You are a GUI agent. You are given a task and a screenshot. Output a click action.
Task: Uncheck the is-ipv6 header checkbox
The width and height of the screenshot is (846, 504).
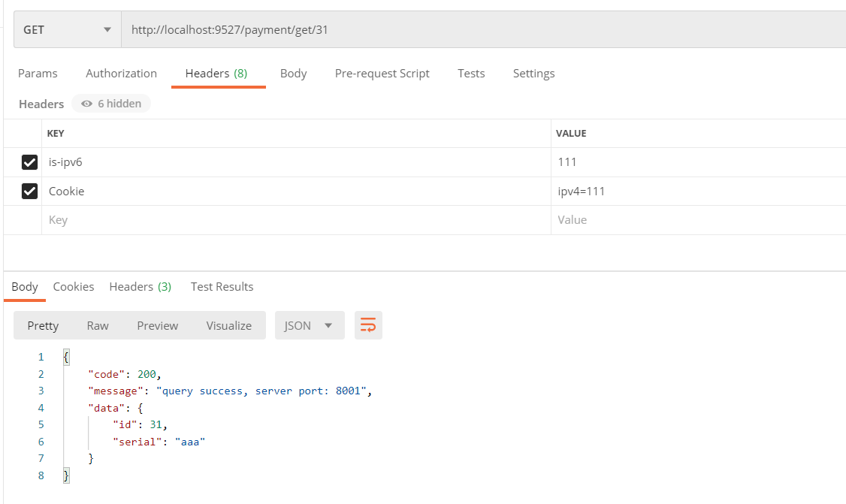click(29, 162)
